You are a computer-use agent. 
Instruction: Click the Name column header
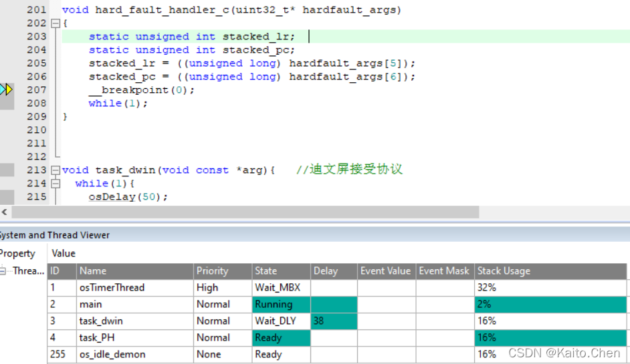tap(135, 271)
